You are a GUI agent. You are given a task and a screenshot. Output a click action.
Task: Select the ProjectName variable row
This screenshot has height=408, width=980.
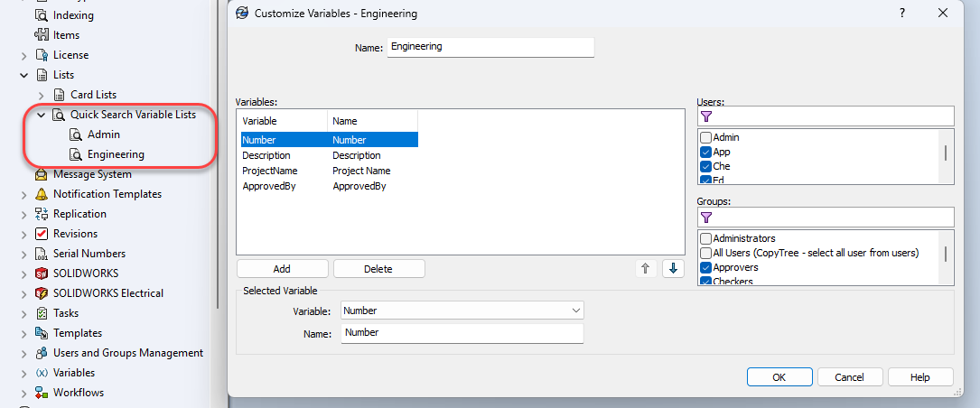[x=270, y=171]
